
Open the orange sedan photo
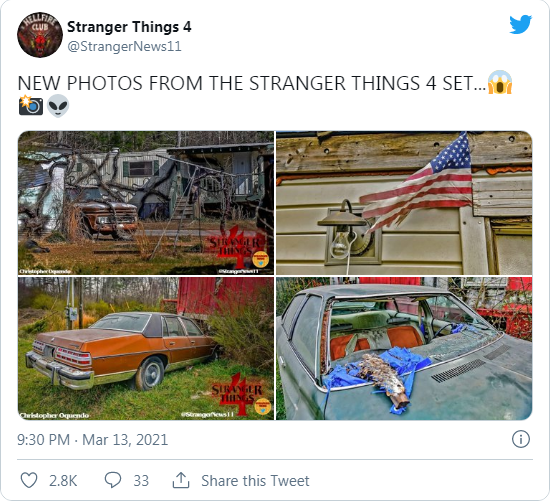(x=146, y=349)
